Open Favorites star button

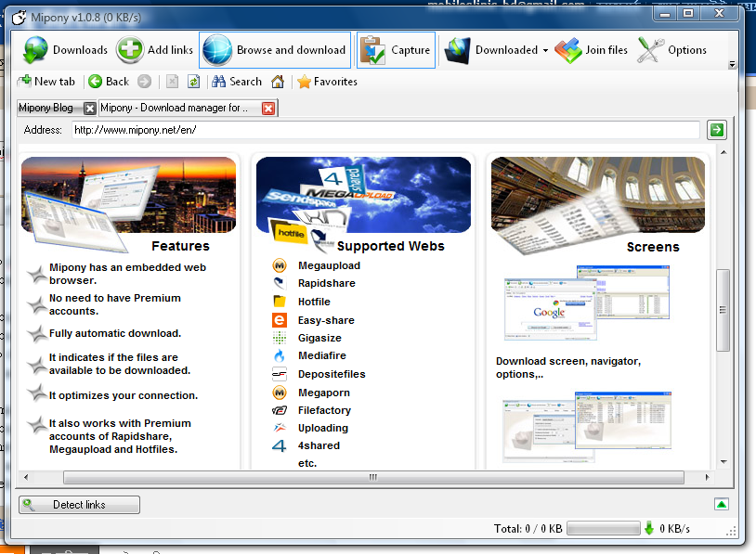[327, 82]
